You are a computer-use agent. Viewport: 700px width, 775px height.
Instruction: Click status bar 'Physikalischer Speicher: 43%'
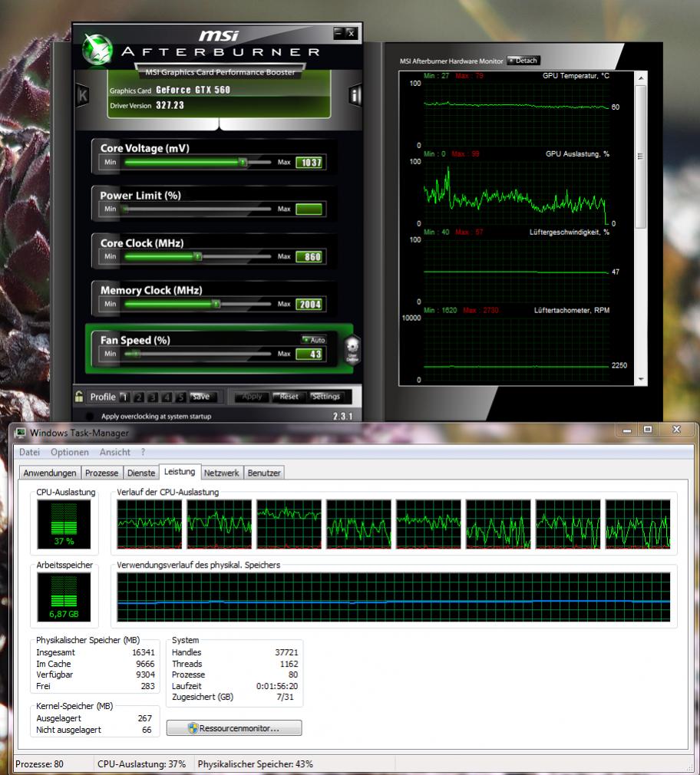pos(255,763)
